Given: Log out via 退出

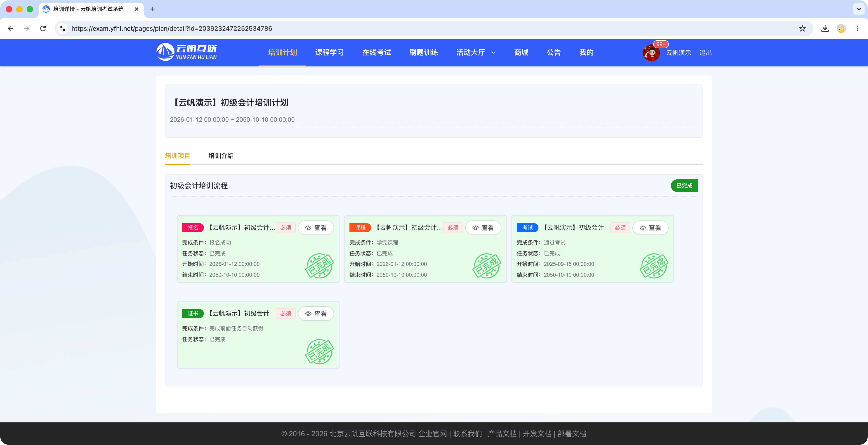Looking at the screenshot, I should click(x=705, y=53).
